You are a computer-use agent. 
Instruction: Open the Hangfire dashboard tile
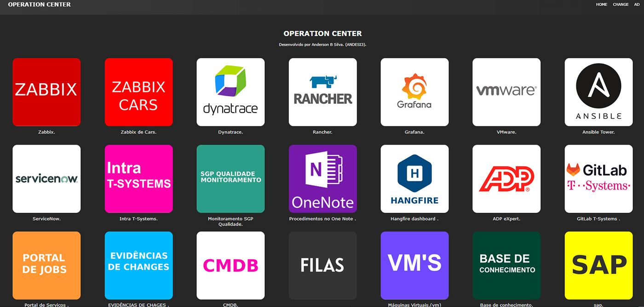pyautogui.click(x=414, y=179)
